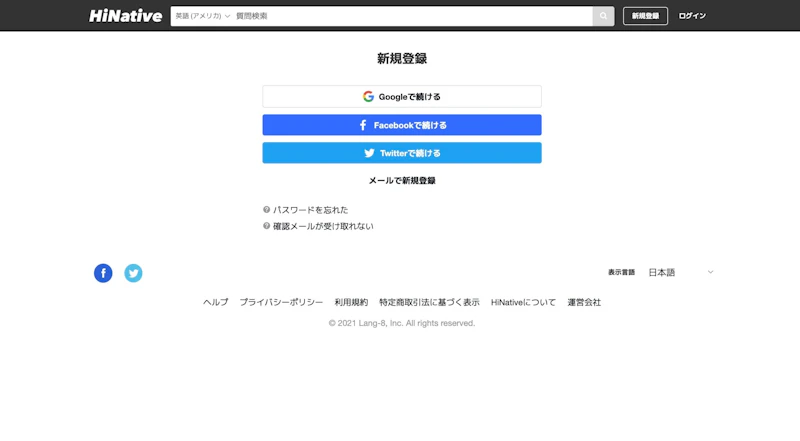Screen dimensions: 800x441
Task: Open the ヘルプ footer link
Action: point(215,302)
